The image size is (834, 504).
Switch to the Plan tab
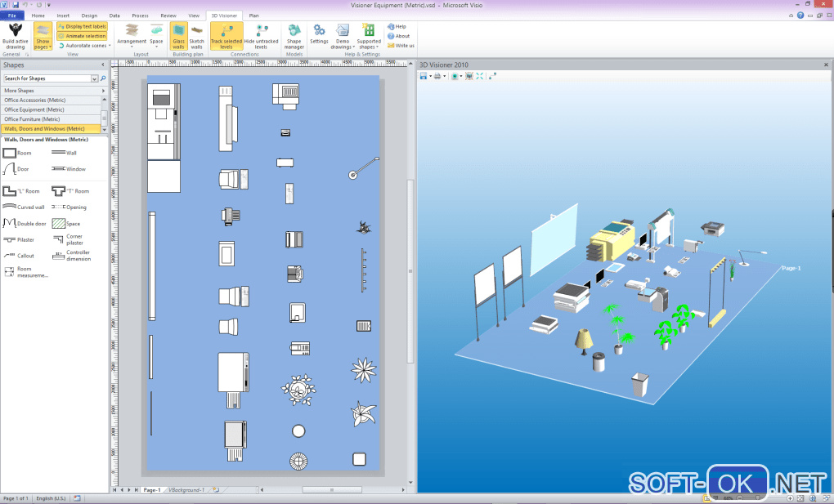tap(253, 16)
